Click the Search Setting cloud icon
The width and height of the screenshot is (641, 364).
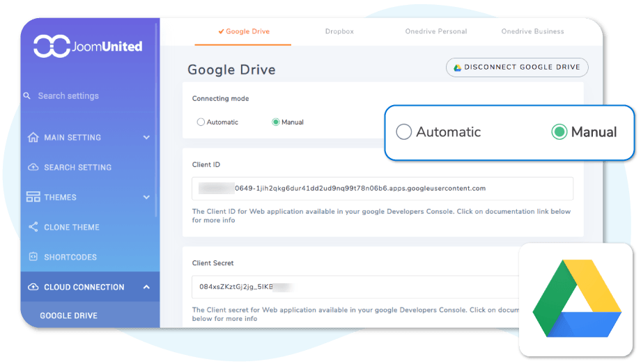(33, 168)
